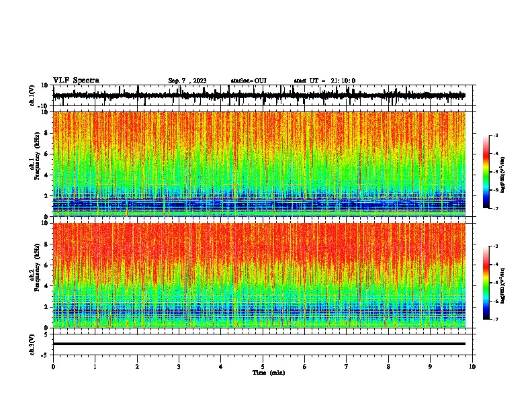Click the ch.1 spectrogram color scale bar
Viewport: 532px width, 411px height.
point(486,172)
